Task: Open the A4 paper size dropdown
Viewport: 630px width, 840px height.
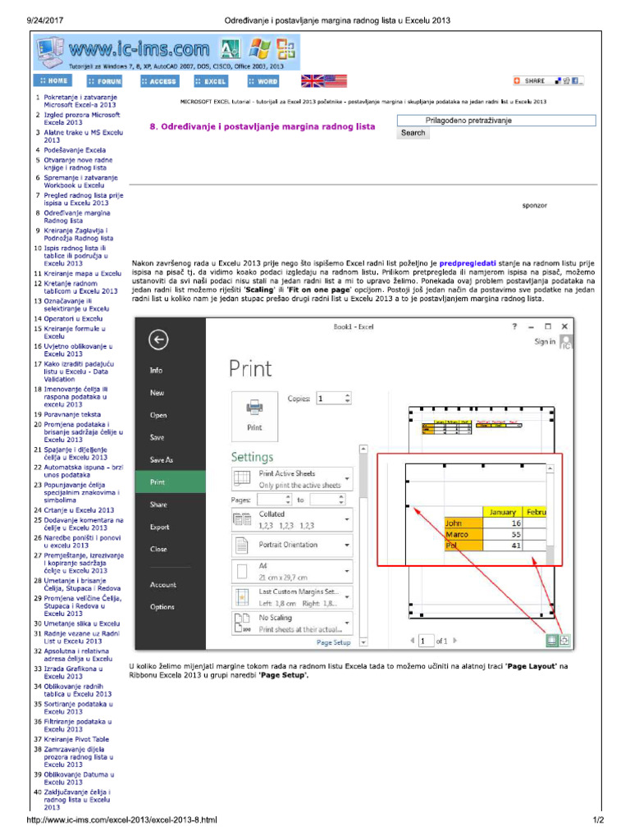Action: pyautogui.click(x=293, y=572)
